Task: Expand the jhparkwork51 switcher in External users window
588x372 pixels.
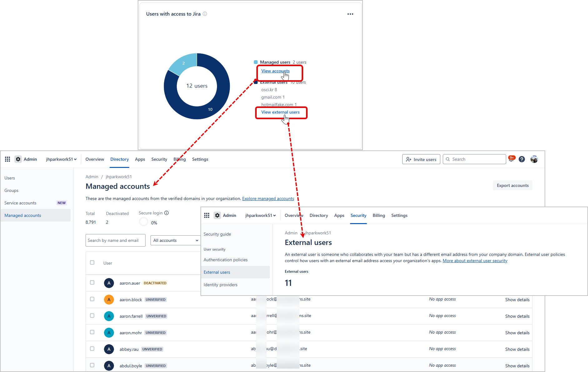Action: (x=260, y=215)
